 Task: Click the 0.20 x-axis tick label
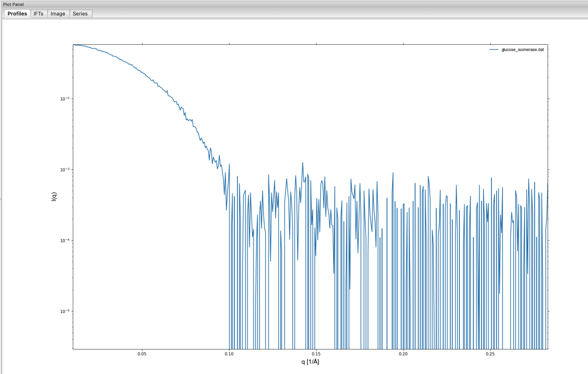pyautogui.click(x=403, y=354)
